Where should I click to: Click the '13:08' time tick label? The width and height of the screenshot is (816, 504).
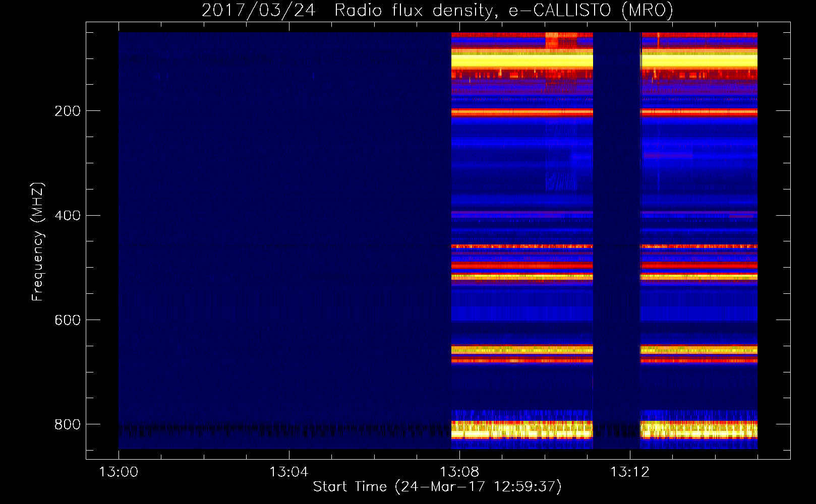click(459, 472)
